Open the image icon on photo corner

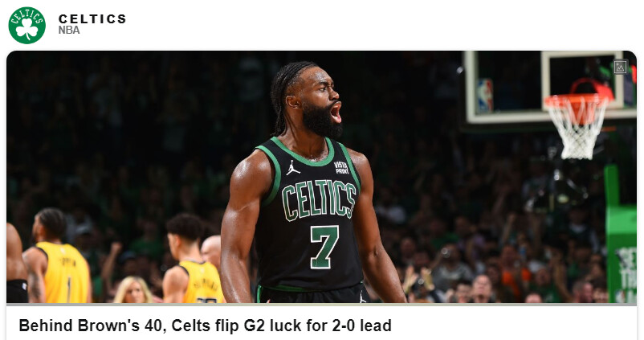(620, 67)
